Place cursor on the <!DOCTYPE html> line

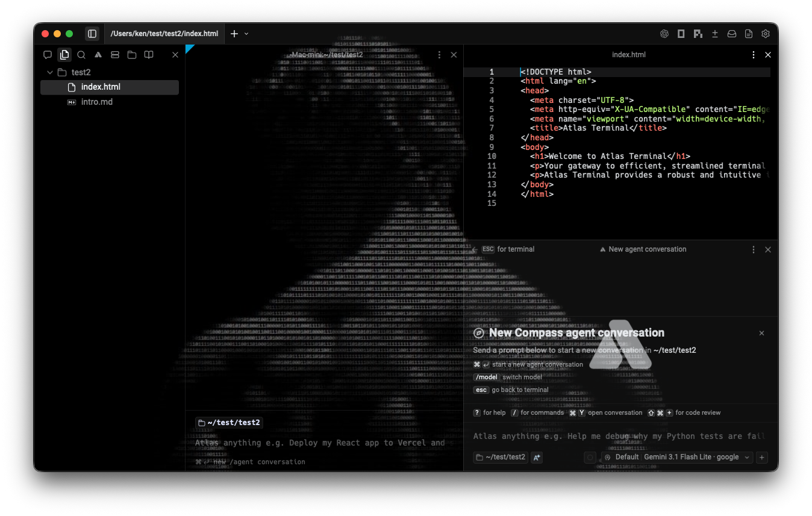[556, 72]
